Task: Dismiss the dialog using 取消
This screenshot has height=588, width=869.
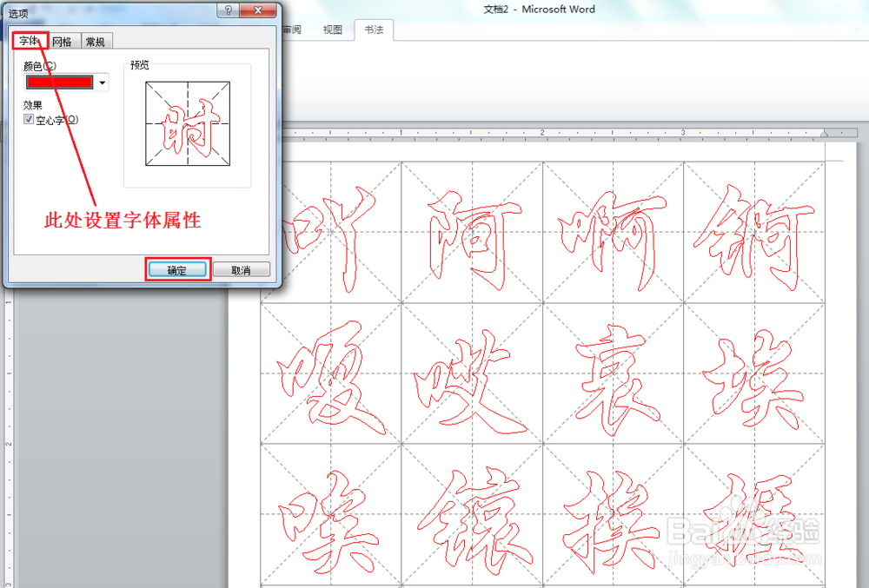Action: click(x=241, y=268)
